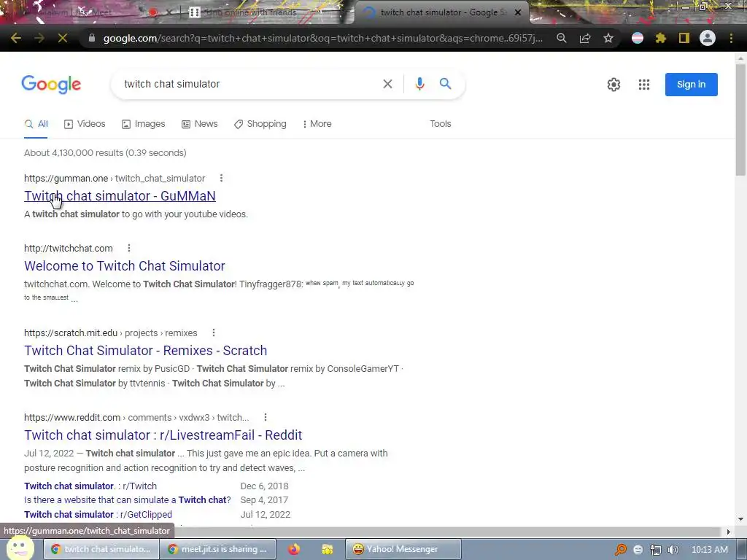Open the 'Twitch chat simulator. : r/Twitch' sublink
The image size is (747, 560).
[90, 486]
